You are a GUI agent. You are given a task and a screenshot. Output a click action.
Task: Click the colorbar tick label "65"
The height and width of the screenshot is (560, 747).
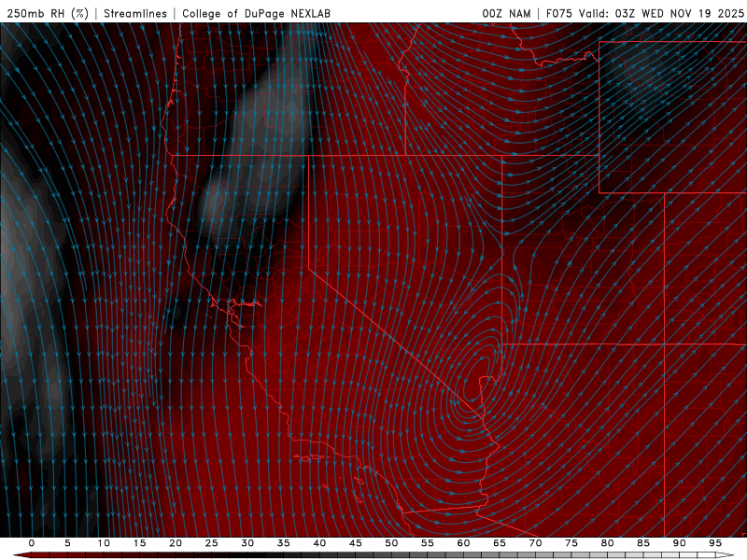pyautogui.click(x=500, y=543)
